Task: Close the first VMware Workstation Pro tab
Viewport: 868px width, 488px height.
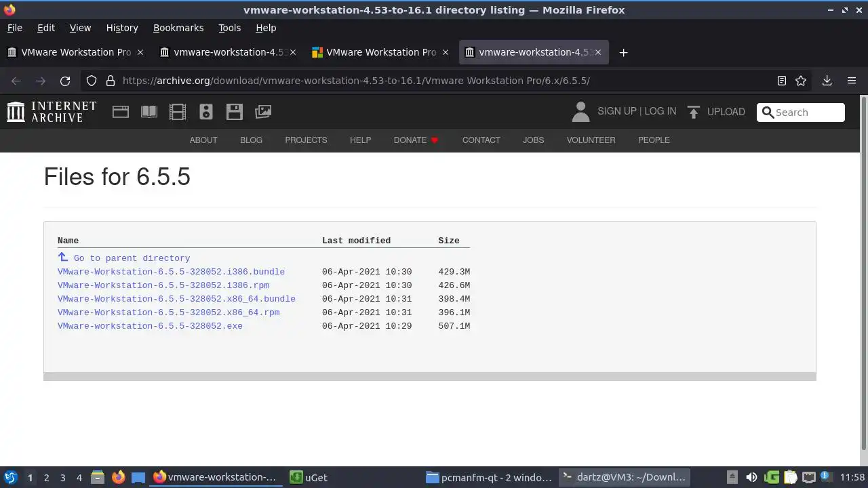Action: 140,52
